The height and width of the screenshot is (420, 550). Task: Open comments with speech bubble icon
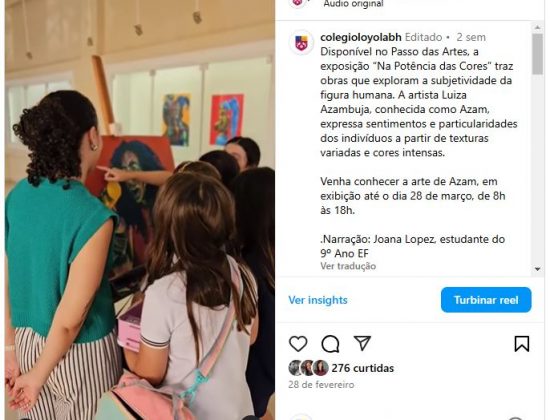click(x=330, y=344)
